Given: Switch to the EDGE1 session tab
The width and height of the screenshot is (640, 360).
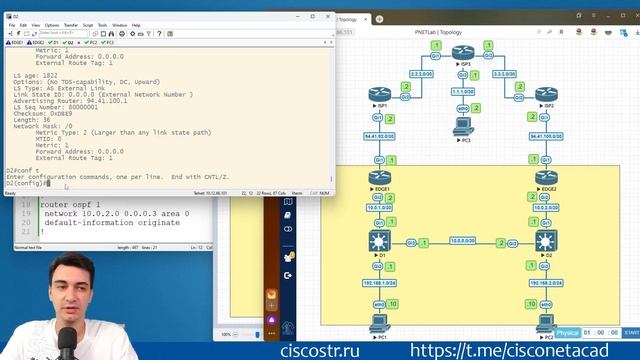Looking at the screenshot, I should pos(15,42).
